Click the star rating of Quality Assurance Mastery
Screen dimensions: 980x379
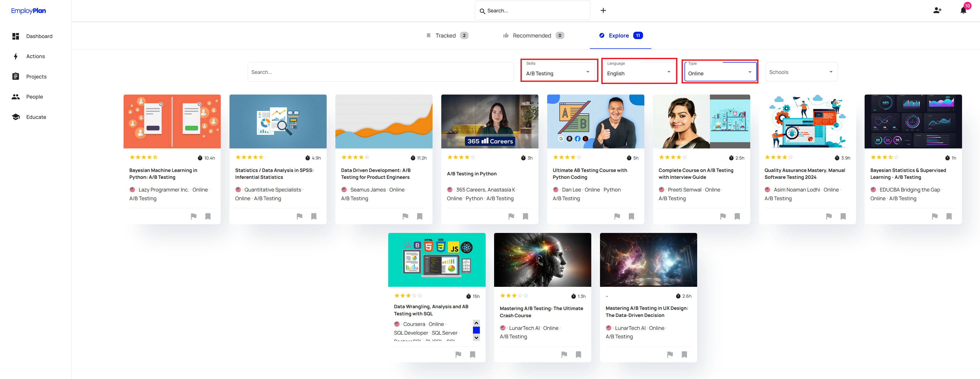point(779,157)
